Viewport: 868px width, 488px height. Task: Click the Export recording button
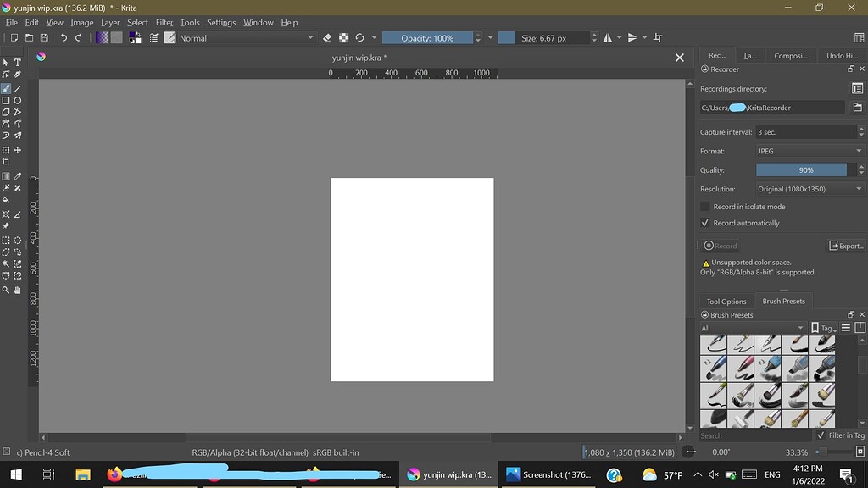pyautogui.click(x=846, y=245)
